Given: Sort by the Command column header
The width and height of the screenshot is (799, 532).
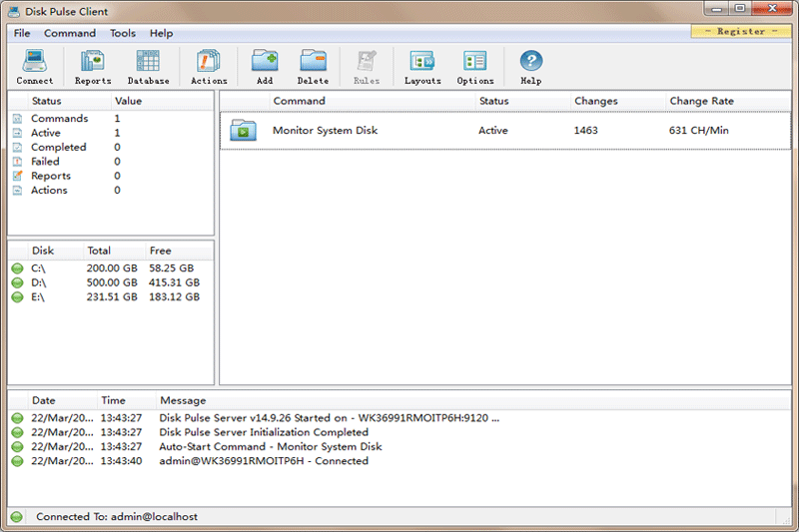Looking at the screenshot, I should coord(372,101).
